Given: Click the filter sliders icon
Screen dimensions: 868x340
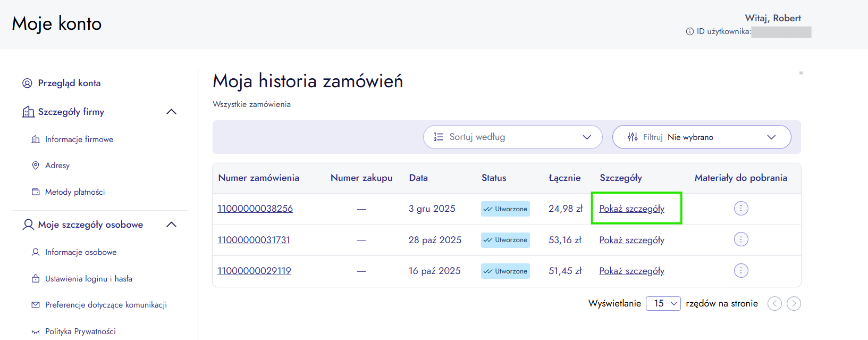Looking at the screenshot, I should click(x=633, y=137).
